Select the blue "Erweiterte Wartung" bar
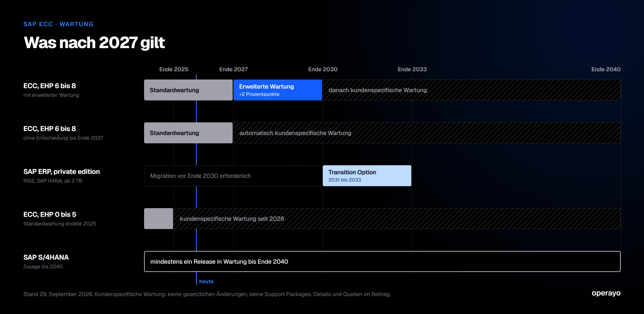The image size is (644, 314). pyautogui.click(x=278, y=90)
